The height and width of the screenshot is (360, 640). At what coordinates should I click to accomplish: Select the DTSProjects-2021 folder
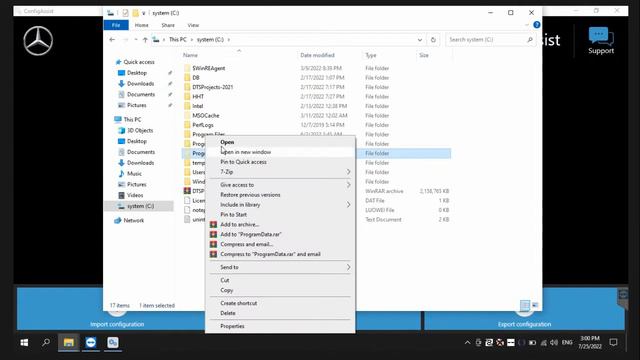(x=212, y=87)
